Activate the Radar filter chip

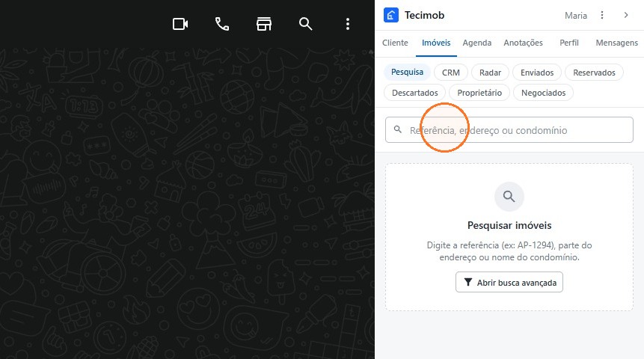(x=490, y=73)
